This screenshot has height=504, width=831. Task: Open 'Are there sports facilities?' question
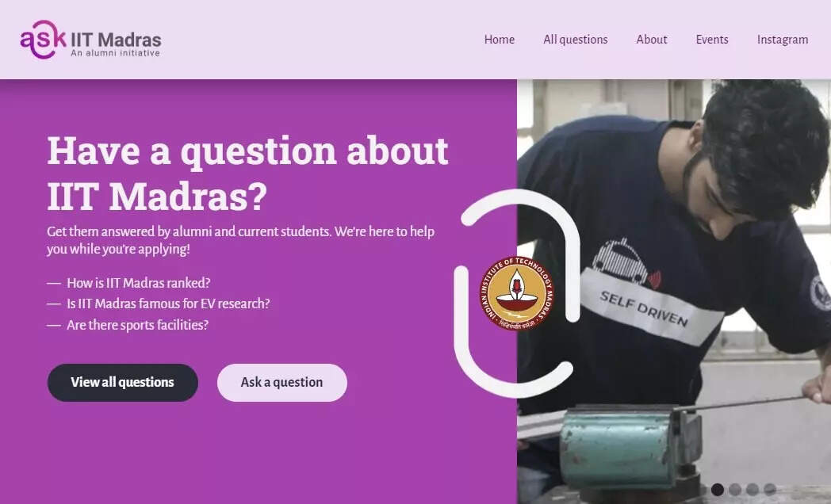point(137,325)
